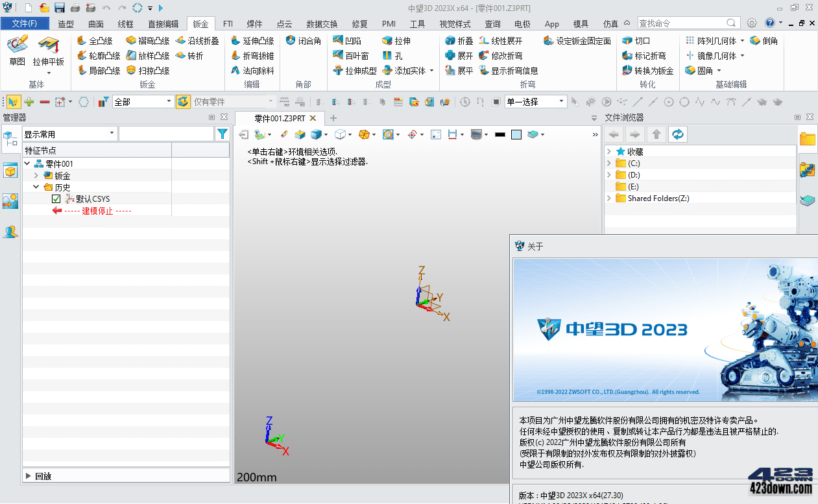The height and width of the screenshot is (504, 818).
Task: Switch to the 造型 ribbon tab
Action: (x=65, y=23)
